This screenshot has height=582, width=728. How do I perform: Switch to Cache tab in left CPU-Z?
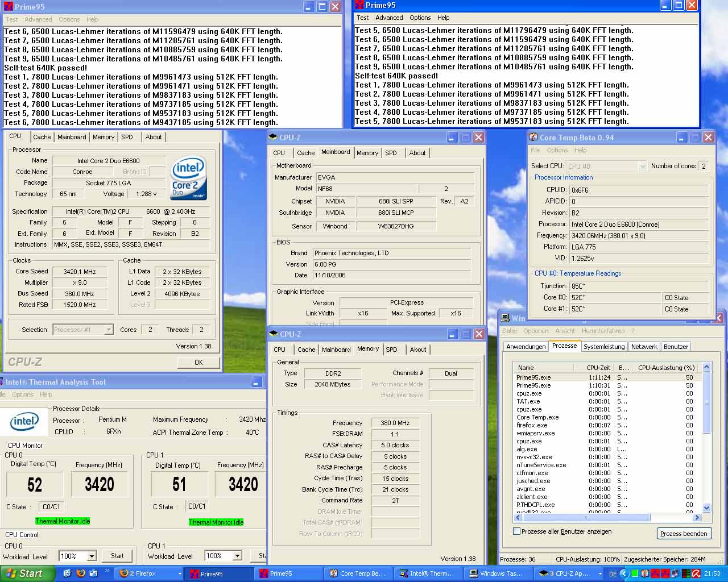tap(42, 137)
